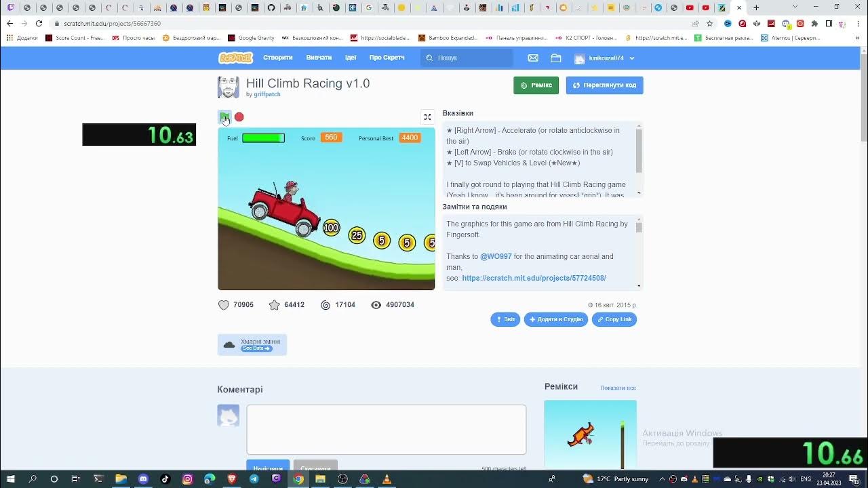Click the Chrome back arrow
The height and width of the screenshot is (488, 868).
[10, 23]
